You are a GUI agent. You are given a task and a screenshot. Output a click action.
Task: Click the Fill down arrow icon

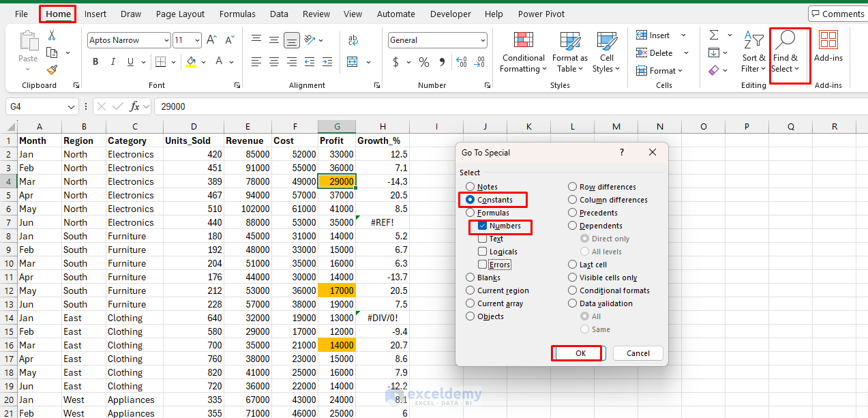(x=714, y=53)
